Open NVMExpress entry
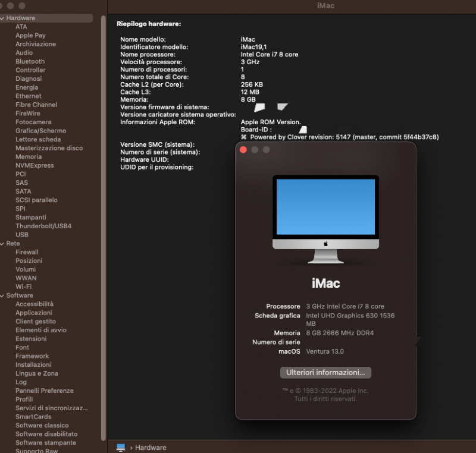 pyautogui.click(x=35, y=165)
